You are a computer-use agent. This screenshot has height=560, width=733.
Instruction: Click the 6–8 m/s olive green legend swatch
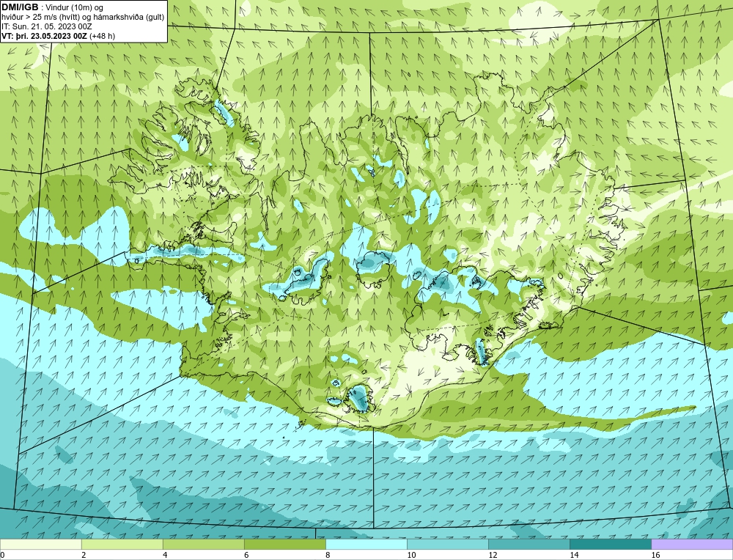(284, 544)
